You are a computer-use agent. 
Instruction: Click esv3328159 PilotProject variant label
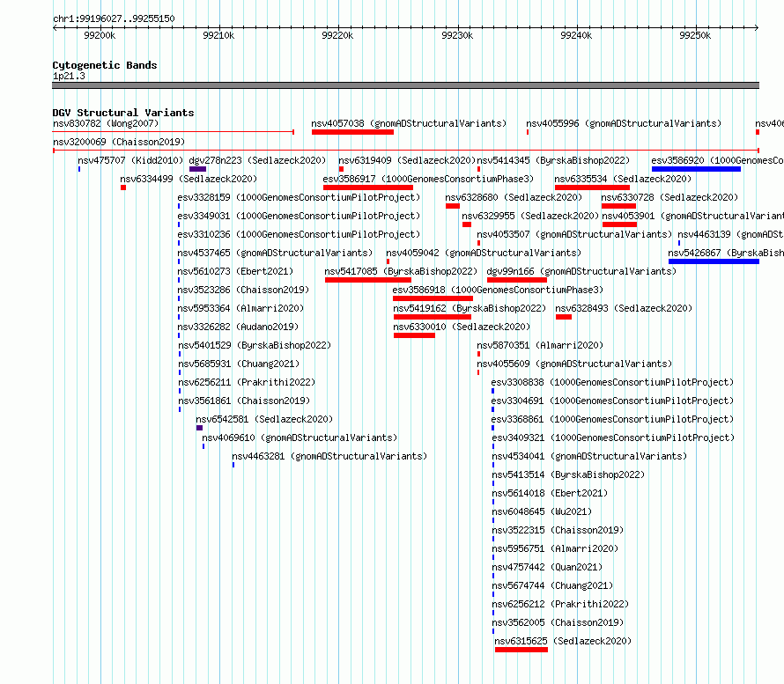point(299,197)
